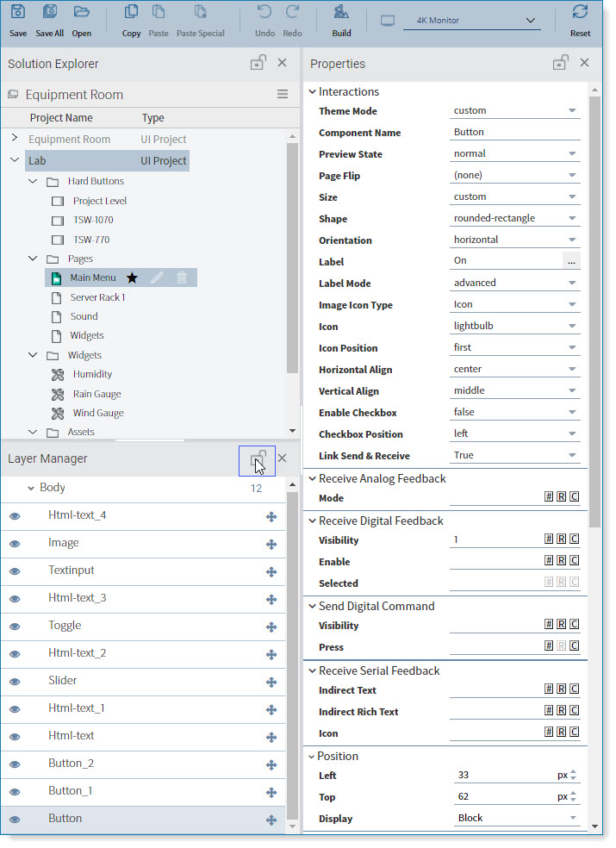Click the Position Left value field
This screenshot has height=848, width=616.
pos(506,776)
